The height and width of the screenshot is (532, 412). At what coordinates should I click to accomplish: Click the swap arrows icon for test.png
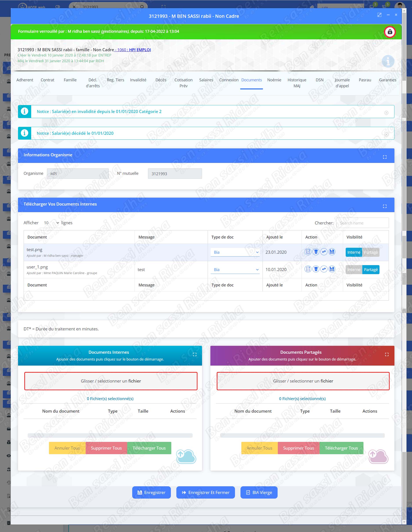pos(324,252)
